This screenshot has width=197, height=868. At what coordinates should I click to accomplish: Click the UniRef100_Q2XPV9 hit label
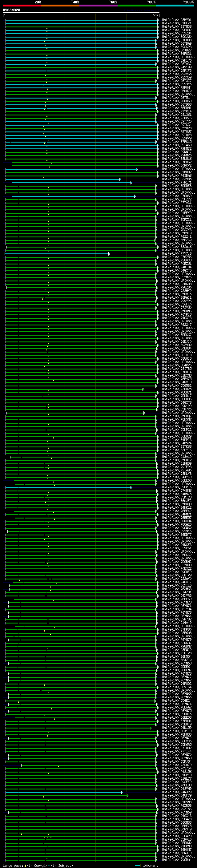[x=176, y=139]
